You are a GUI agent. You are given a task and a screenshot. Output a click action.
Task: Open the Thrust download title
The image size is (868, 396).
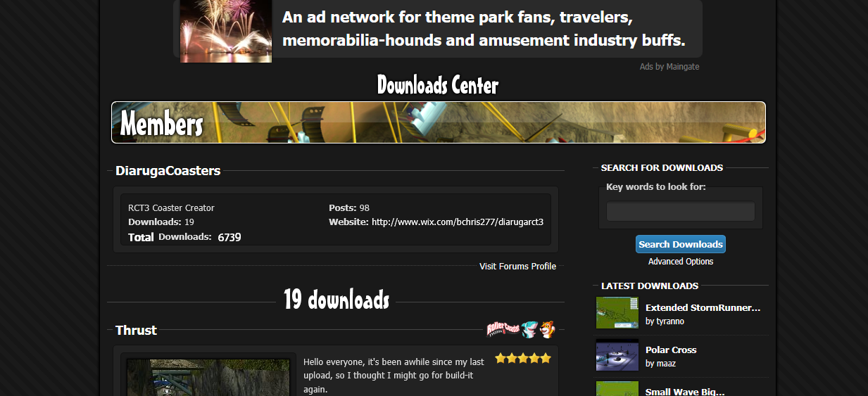(136, 330)
